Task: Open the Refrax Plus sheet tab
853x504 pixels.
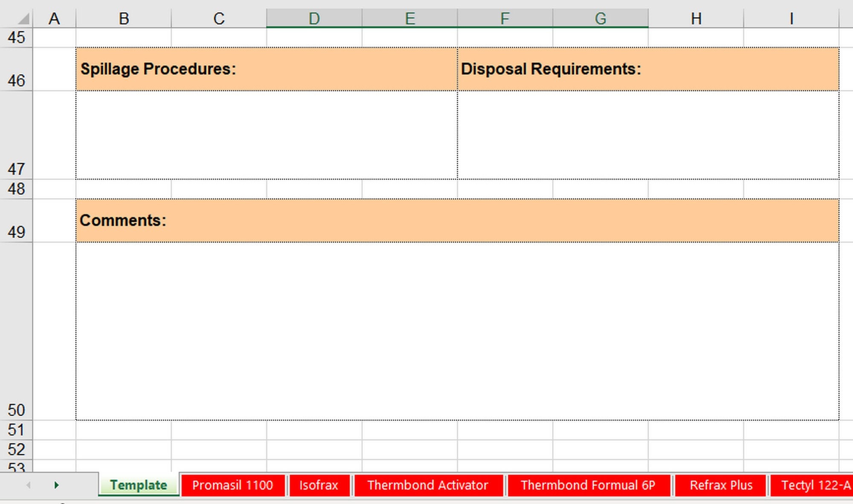Action: [720, 485]
